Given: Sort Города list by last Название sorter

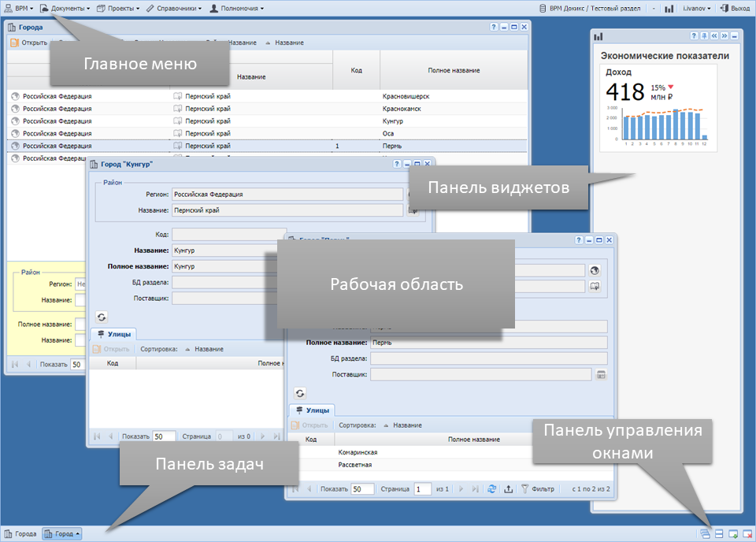Looking at the screenshot, I should (284, 43).
